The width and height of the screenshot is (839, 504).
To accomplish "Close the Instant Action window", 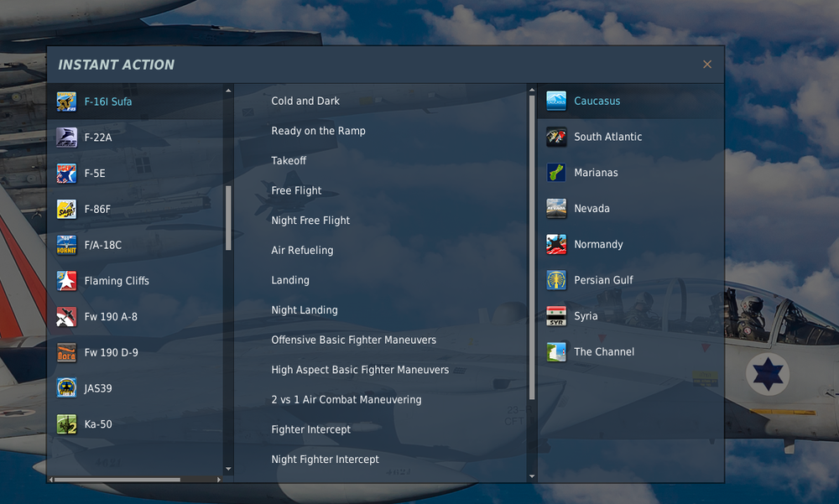I will pos(706,65).
